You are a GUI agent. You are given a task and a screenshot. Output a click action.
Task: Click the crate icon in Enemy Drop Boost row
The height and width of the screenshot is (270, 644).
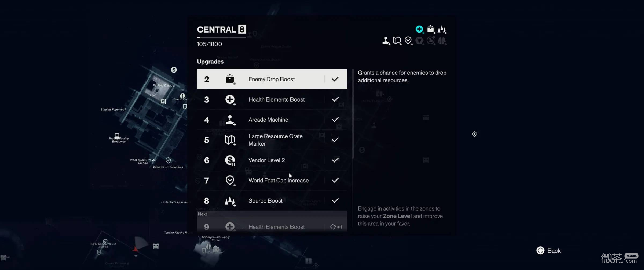click(x=230, y=79)
